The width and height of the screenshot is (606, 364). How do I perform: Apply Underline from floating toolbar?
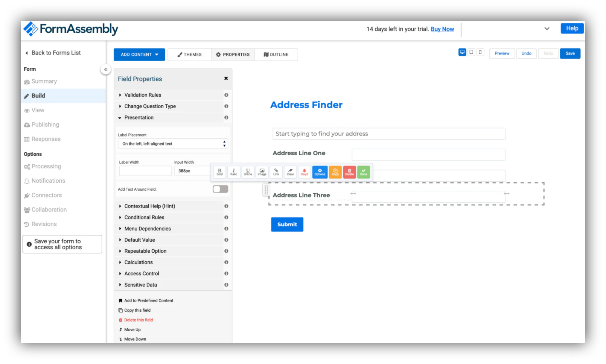(248, 172)
